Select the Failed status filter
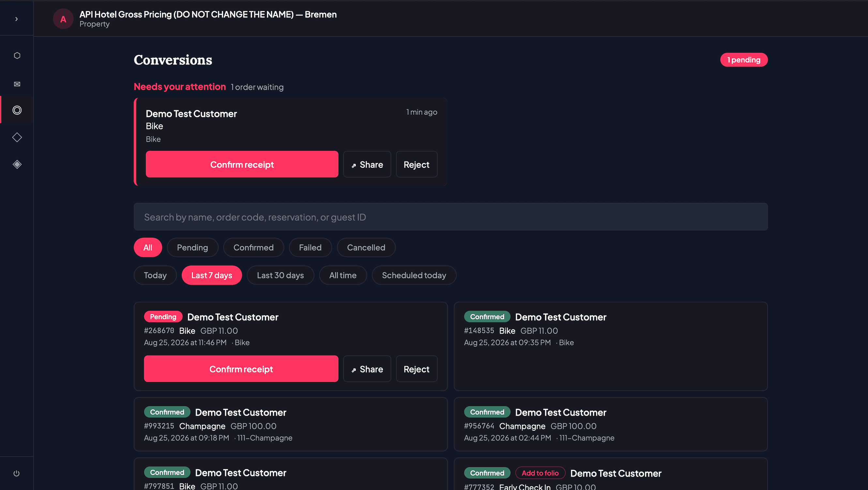 pos(310,247)
